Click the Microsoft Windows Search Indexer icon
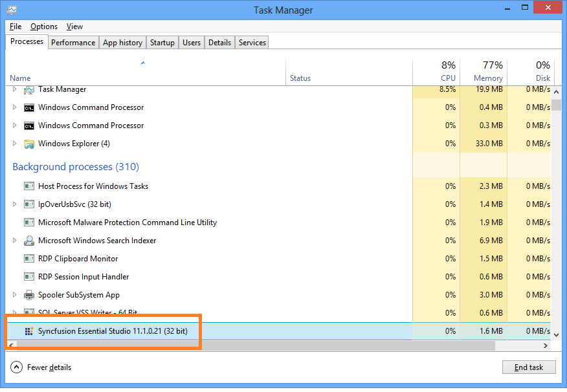Viewport: 567px width, 392px height. [29, 241]
